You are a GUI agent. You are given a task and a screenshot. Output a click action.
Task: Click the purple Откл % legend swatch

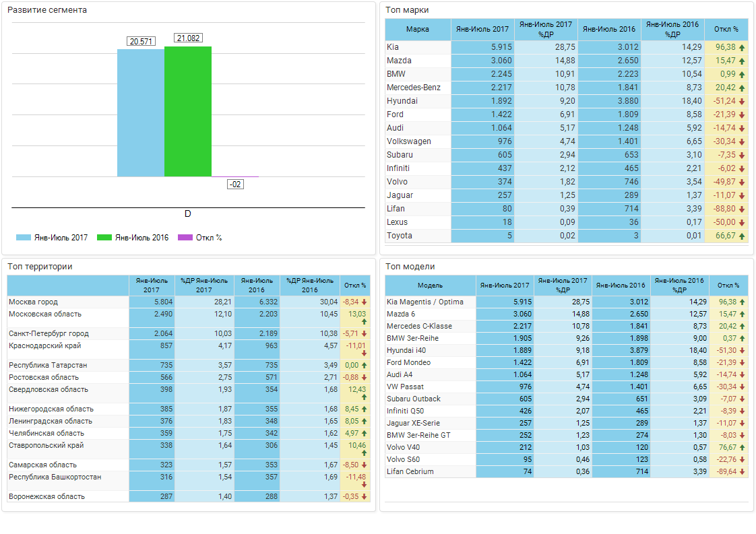click(185, 238)
